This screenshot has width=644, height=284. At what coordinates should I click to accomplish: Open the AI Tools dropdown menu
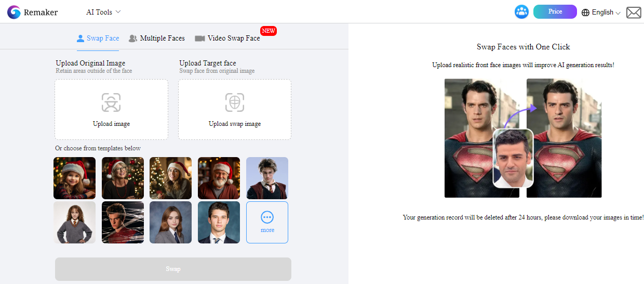(103, 12)
